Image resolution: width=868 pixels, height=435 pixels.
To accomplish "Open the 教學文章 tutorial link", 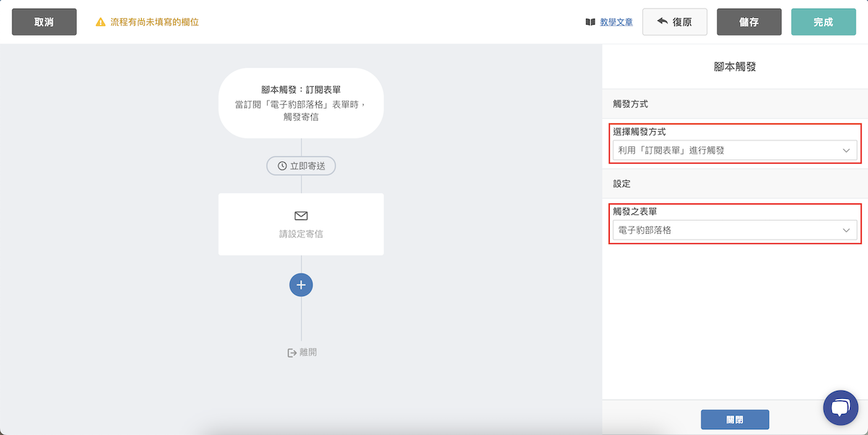I will tap(616, 22).
